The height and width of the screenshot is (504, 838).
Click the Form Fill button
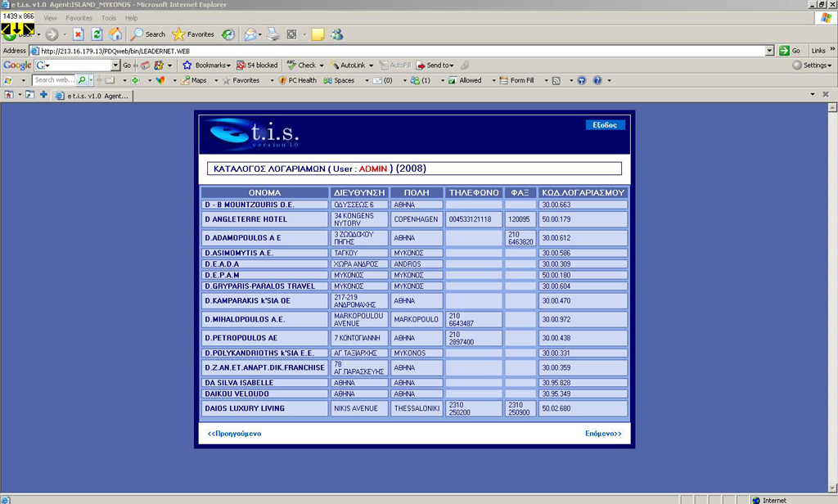pos(517,81)
